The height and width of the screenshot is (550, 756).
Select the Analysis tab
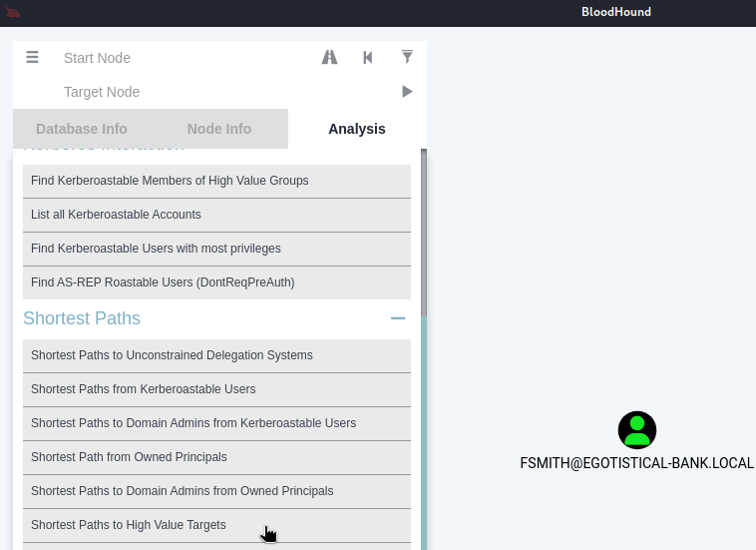357,129
